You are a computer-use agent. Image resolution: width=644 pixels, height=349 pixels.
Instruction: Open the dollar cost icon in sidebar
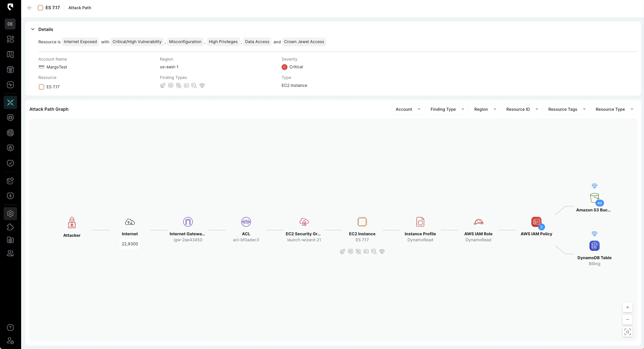coord(10,196)
